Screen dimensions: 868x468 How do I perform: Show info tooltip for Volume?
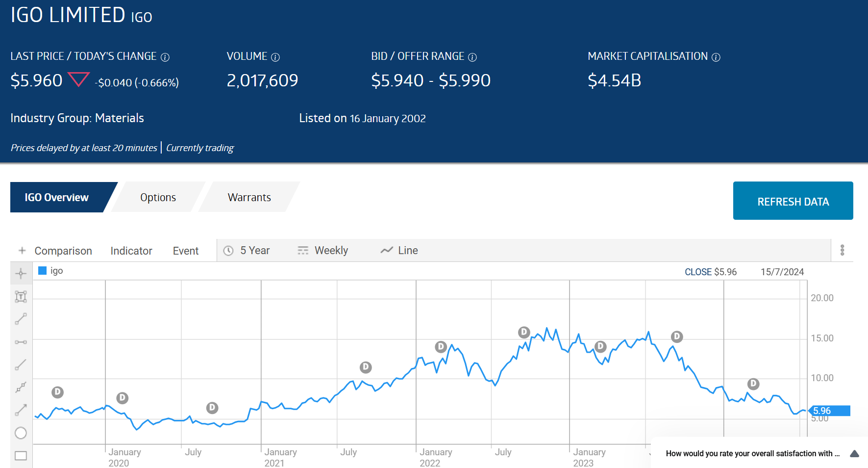[275, 57]
